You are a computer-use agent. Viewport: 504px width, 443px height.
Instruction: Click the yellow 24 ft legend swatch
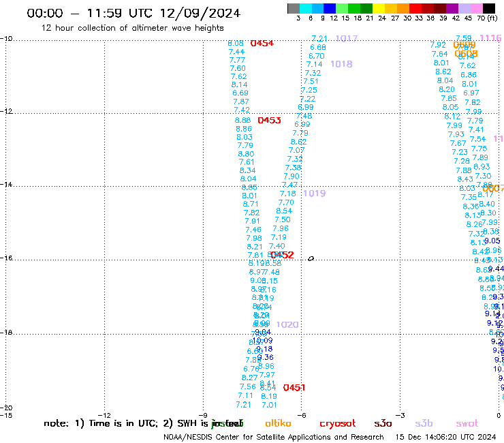tap(379, 8)
